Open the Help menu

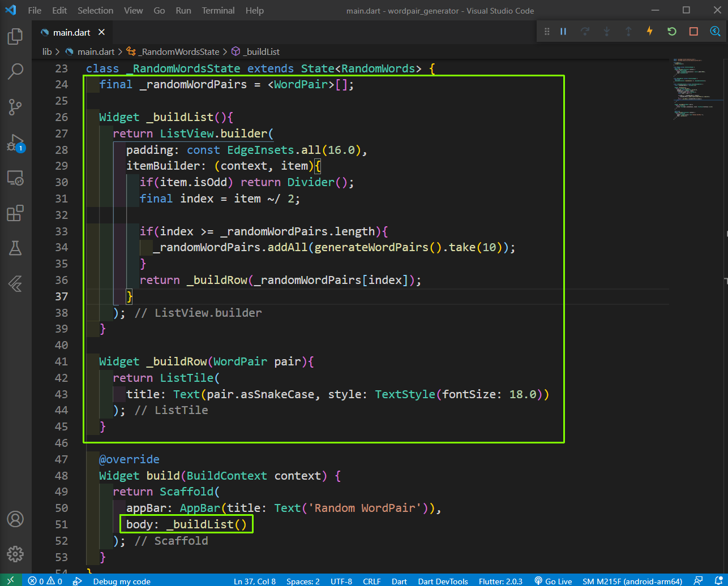(255, 10)
